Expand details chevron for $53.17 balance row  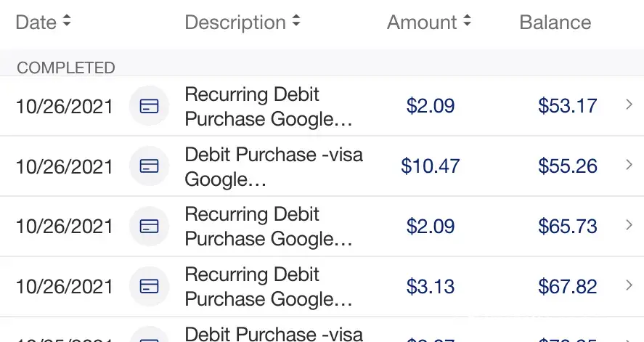tap(629, 105)
